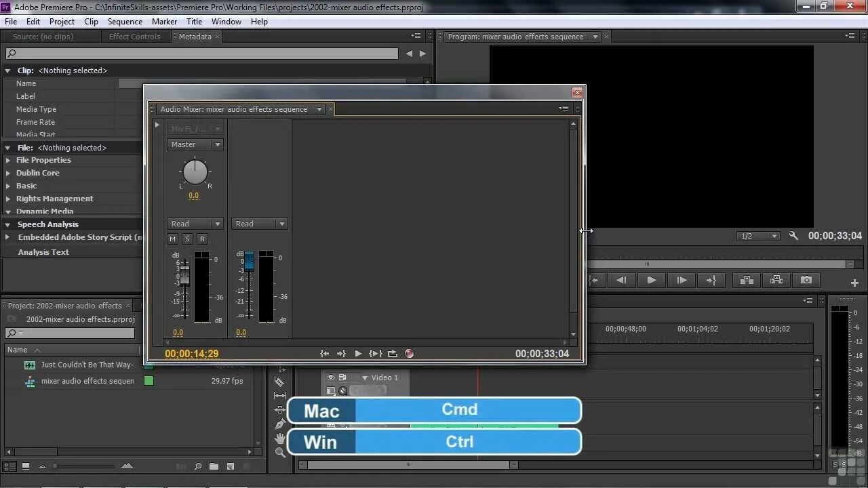Open the 1/2 playback resolution dropdown
Image resolution: width=868 pixels, height=488 pixels.
click(759, 236)
